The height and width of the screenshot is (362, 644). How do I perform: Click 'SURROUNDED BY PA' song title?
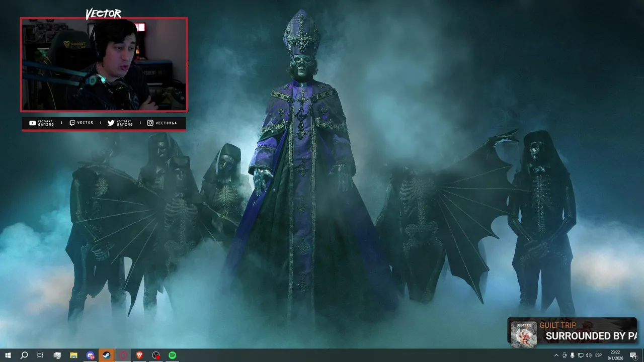591,336
